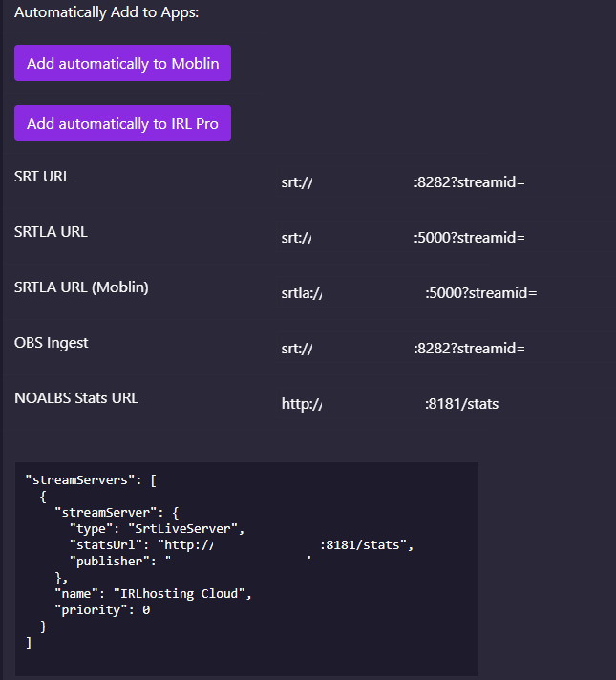Select the SRT URL label
This screenshot has height=680, width=616.
point(42,177)
